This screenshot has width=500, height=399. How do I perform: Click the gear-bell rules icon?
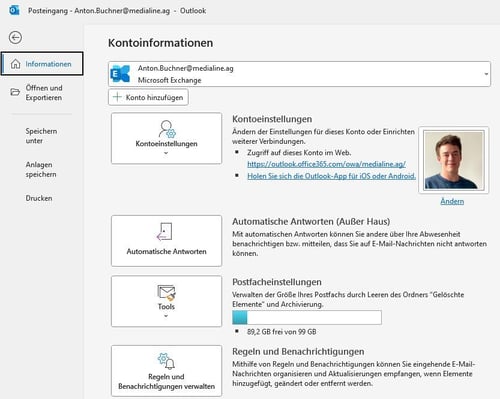pyautogui.click(x=166, y=361)
